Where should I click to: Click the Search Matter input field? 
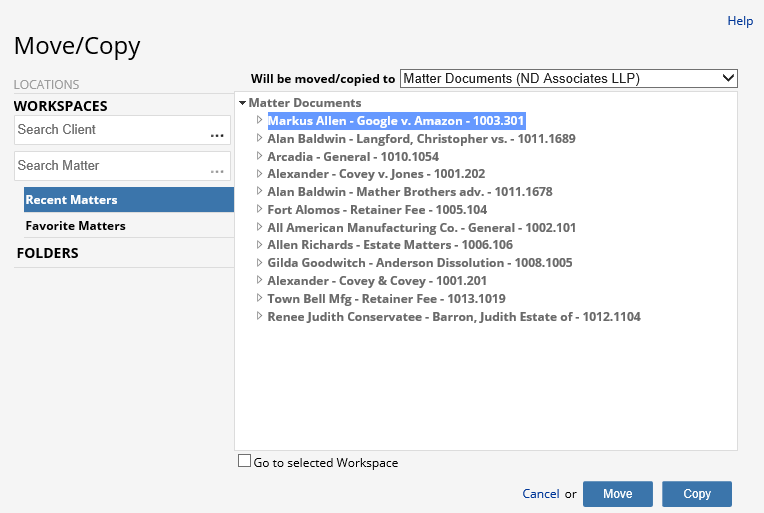(x=110, y=166)
